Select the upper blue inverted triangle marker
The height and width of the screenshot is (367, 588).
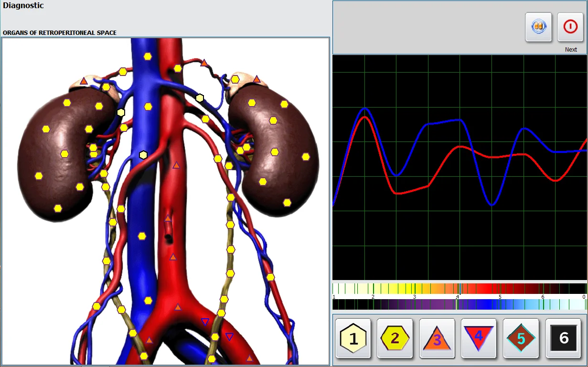[x=205, y=322]
